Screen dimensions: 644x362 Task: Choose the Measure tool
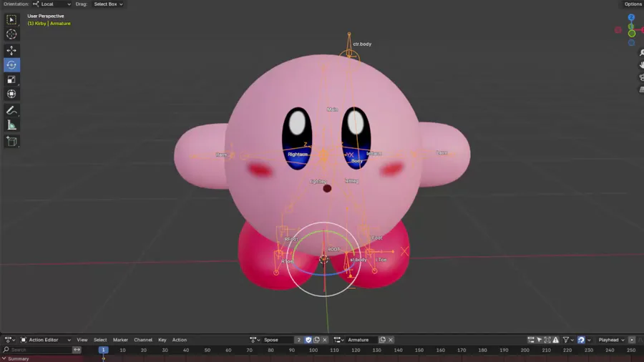click(x=11, y=125)
